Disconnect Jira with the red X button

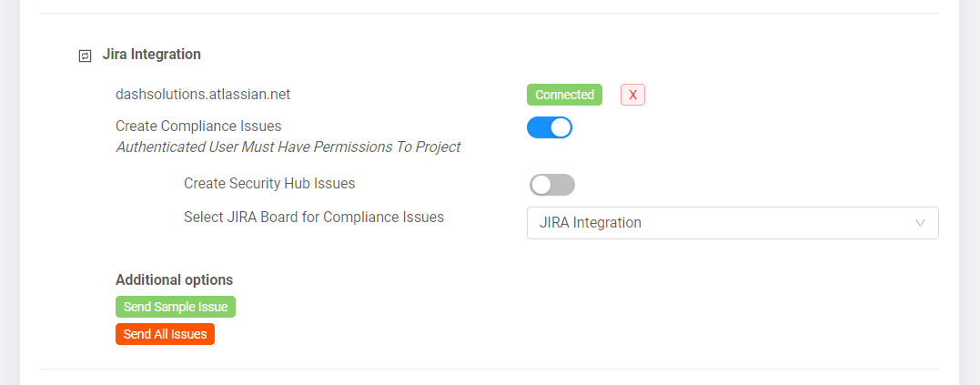[632, 95]
